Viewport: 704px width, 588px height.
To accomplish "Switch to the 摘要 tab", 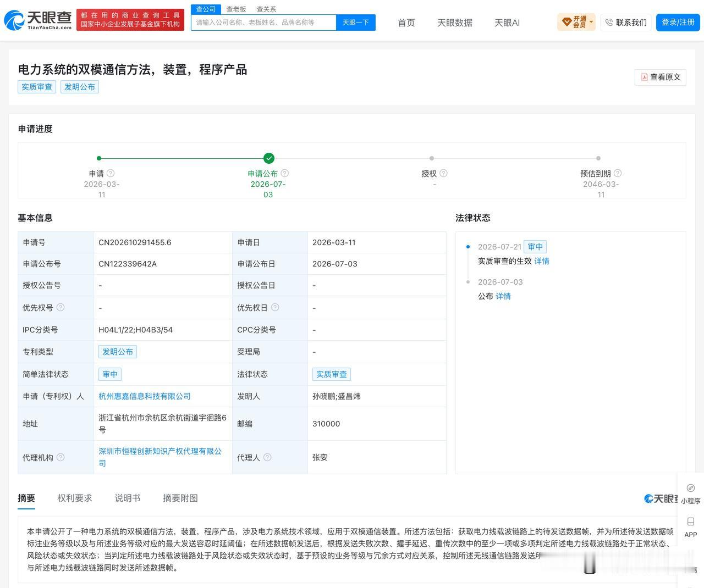I will 26,498.
